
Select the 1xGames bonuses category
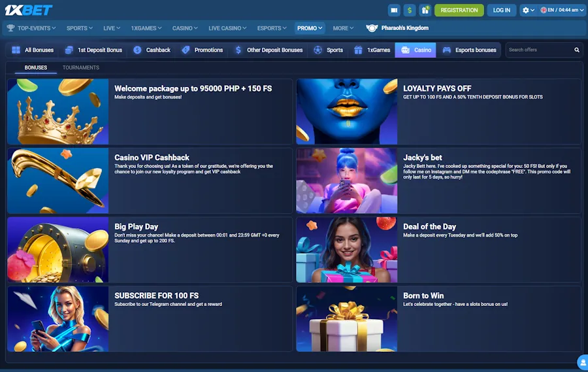(372, 50)
